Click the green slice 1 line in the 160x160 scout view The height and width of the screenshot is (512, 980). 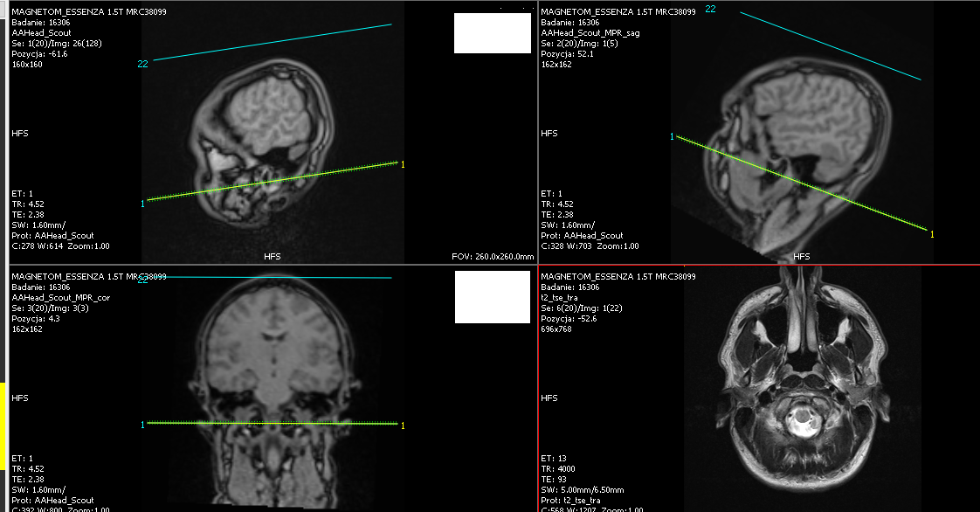coord(273,181)
